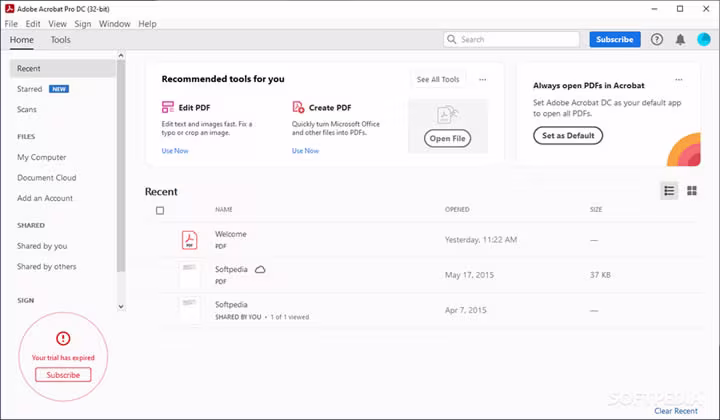Click the blue Subscribe button

click(615, 39)
